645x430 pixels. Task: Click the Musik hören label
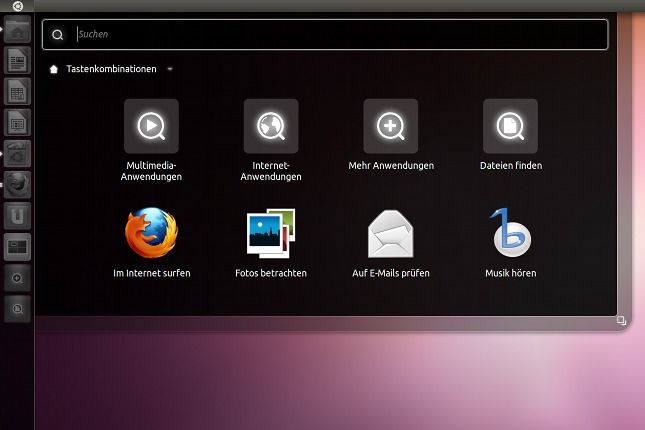point(511,273)
